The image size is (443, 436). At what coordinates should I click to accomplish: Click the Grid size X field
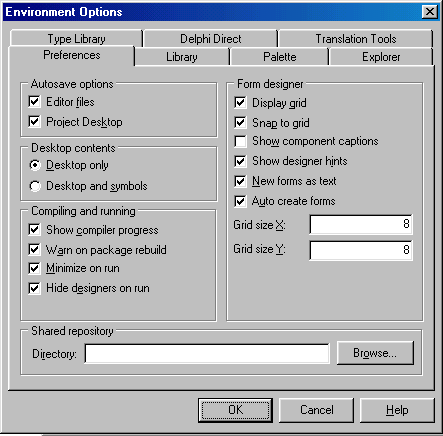click(x=361, y=224)
